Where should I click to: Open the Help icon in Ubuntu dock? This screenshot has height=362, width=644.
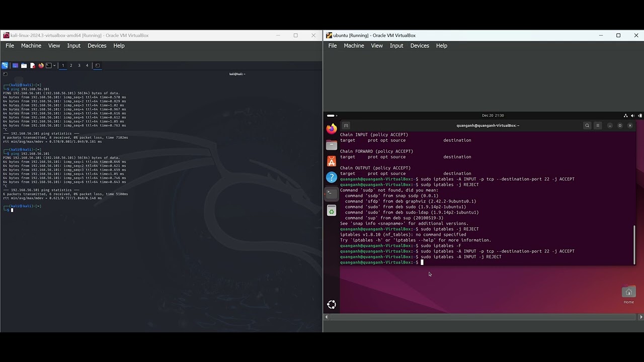point(331,177)
